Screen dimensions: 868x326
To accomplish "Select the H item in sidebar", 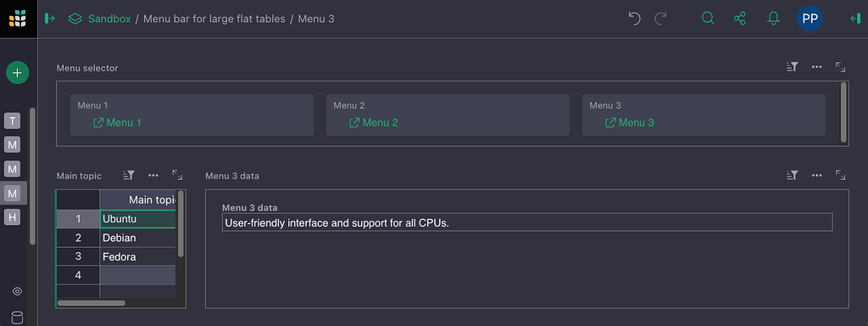I will [12, 216].
